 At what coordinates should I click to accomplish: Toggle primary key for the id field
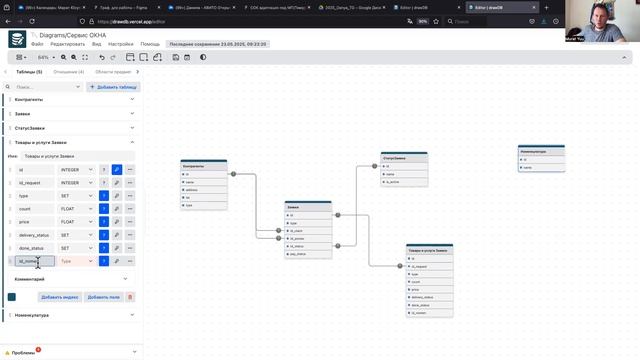[x=117, y=170]
